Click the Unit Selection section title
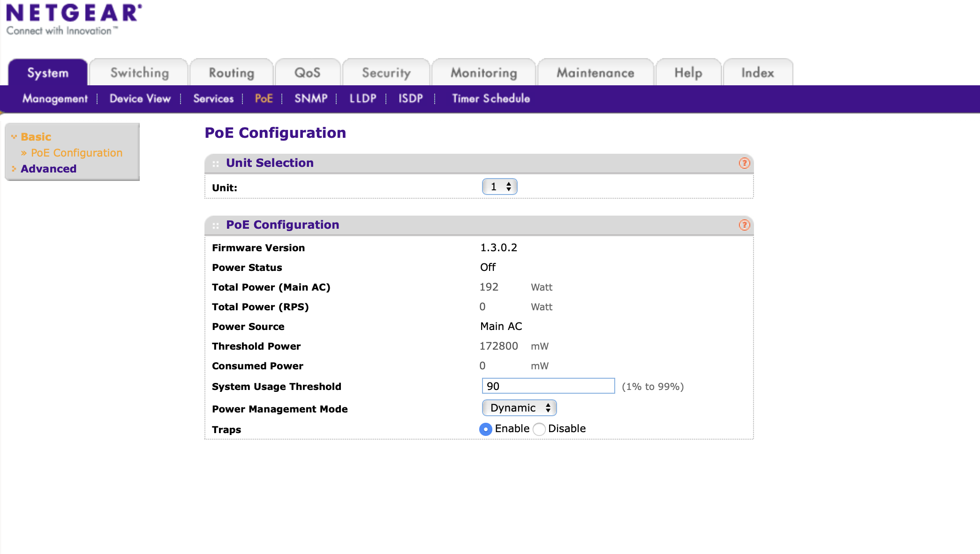This screenshot has width=980, height=554. click(x=270, y=163)
